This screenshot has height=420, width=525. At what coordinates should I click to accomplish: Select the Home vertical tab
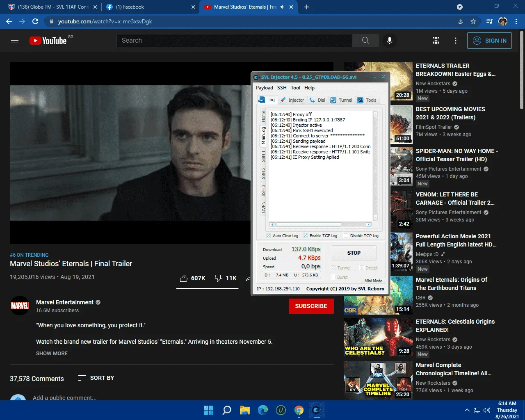pos(263,116)
